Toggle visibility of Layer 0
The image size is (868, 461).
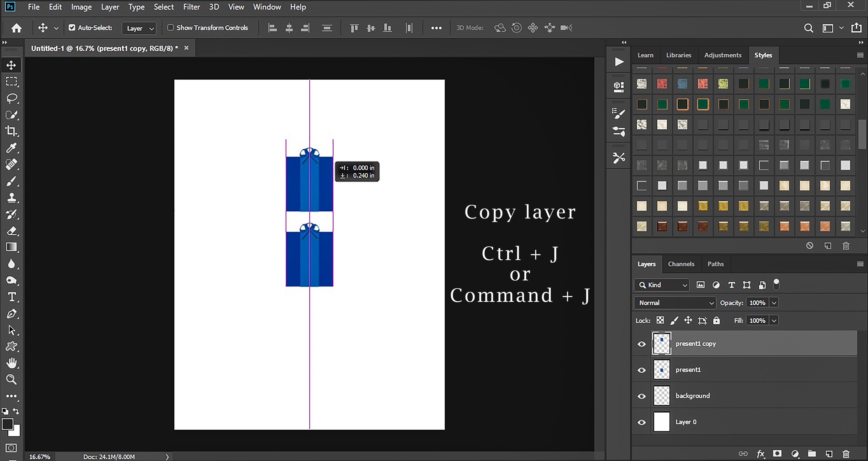[641, 422]
